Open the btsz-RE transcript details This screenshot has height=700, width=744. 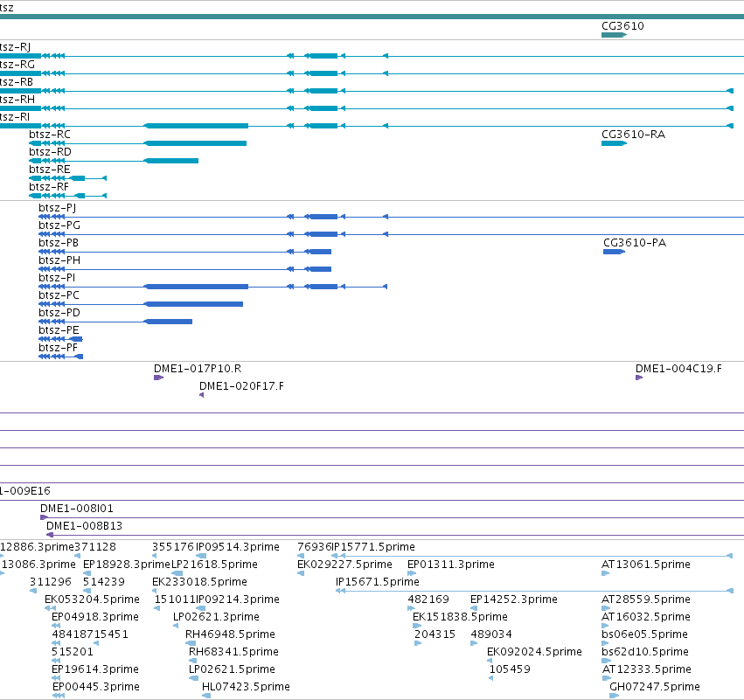(x=49, y=170)
